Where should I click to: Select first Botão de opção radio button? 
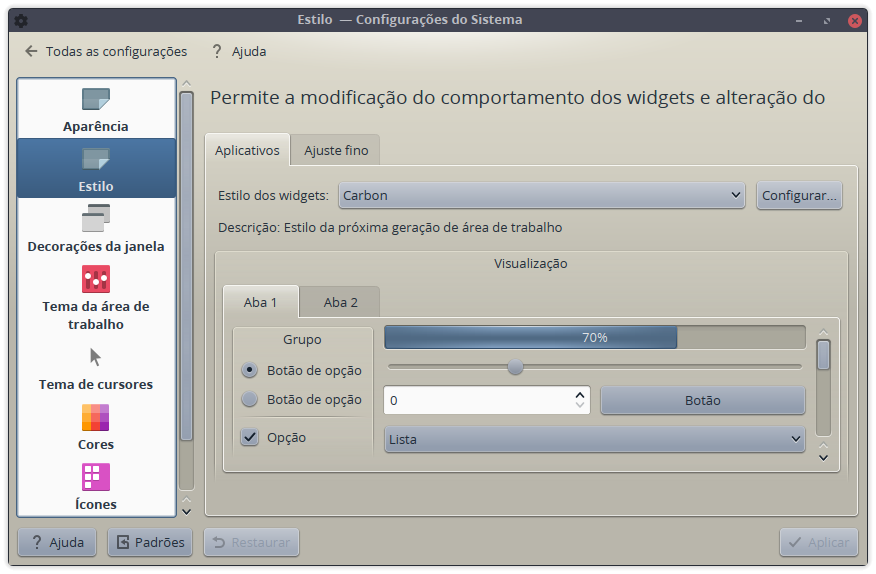(249, 370)
